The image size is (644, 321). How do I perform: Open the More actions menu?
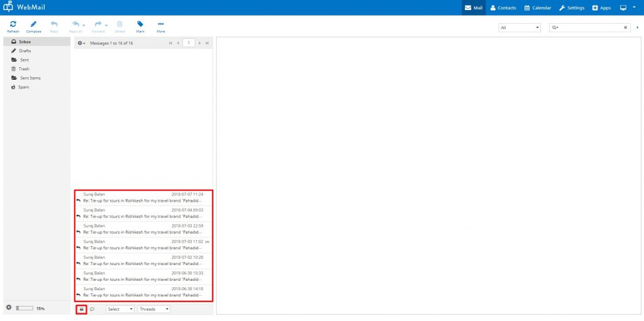161,26
